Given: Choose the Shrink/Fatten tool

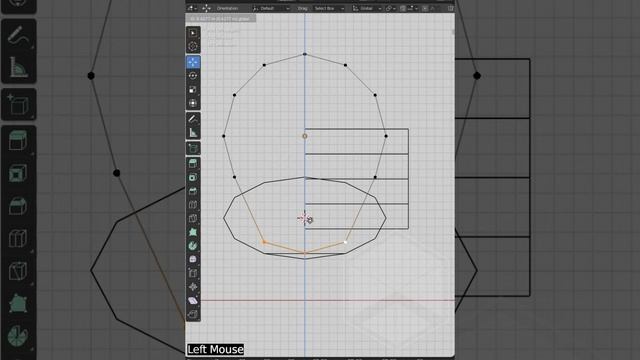Looking at the screenshot, I should [193, 287].
